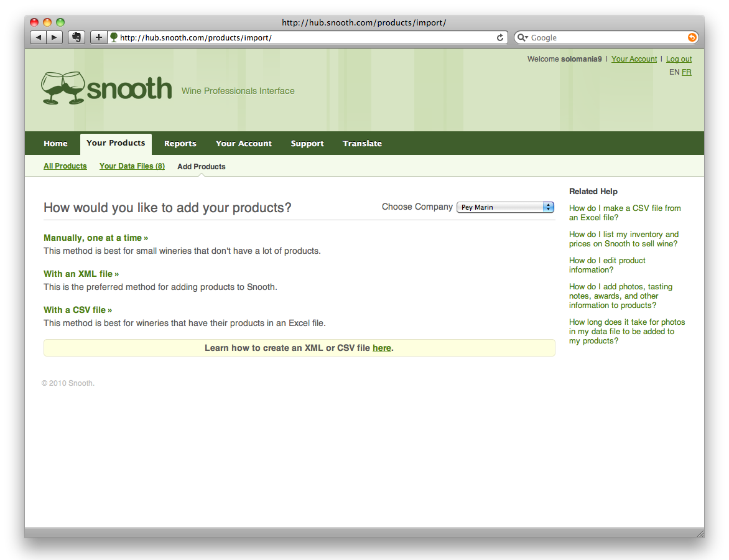Switch to the Reports tab
729x560 pixels.
pos(180,143)
